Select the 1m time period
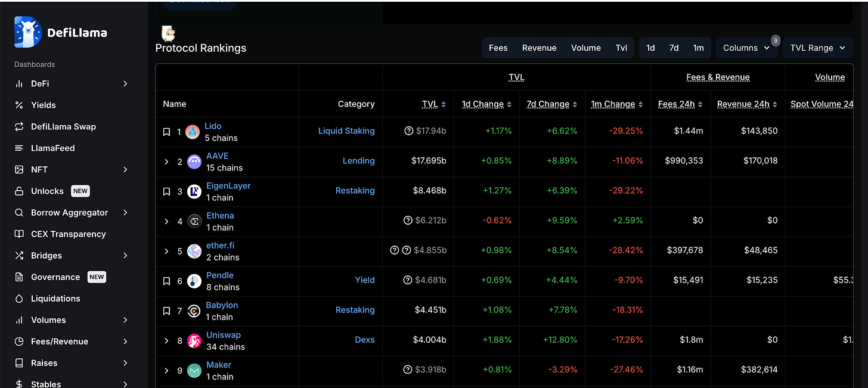Screen dimensions: 868x388 tap(698, 48)
